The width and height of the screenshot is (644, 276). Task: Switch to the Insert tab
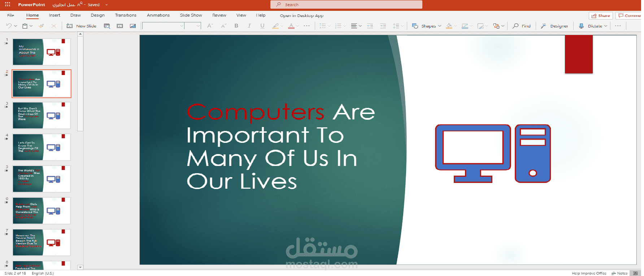(x=55, y=15)
